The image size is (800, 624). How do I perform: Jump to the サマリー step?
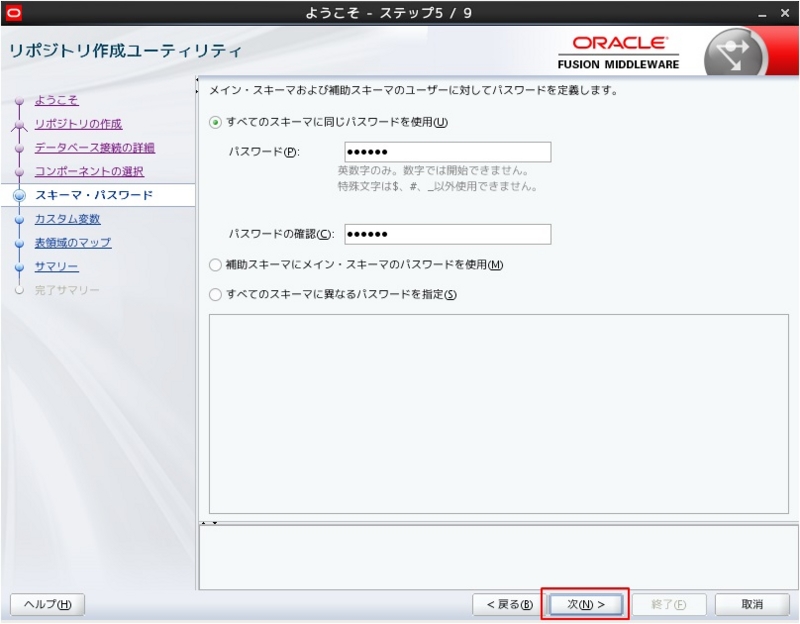[57, 266]
